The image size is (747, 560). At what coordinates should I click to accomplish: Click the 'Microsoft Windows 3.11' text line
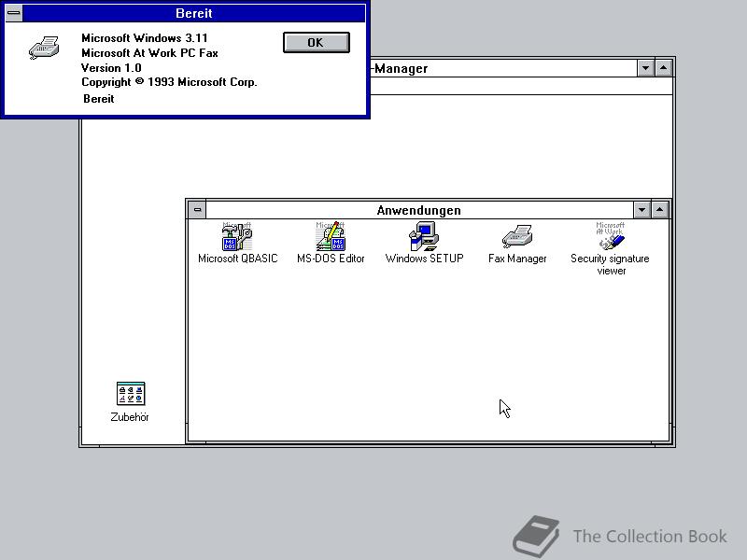point(145,38)
